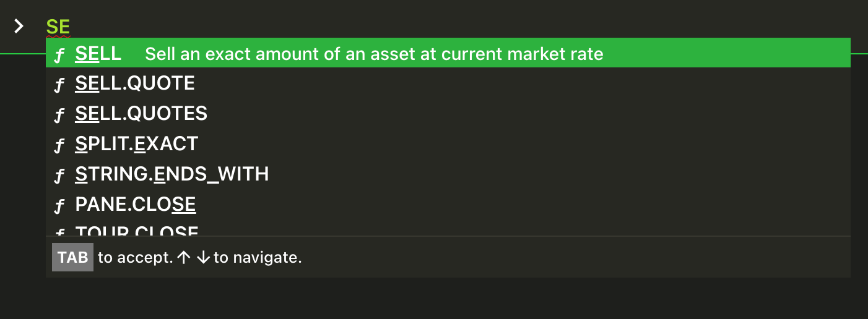Click the function icon beside SPLIT.EXACT
Viewport: 868px width, 319px height.
click(59, 146)
